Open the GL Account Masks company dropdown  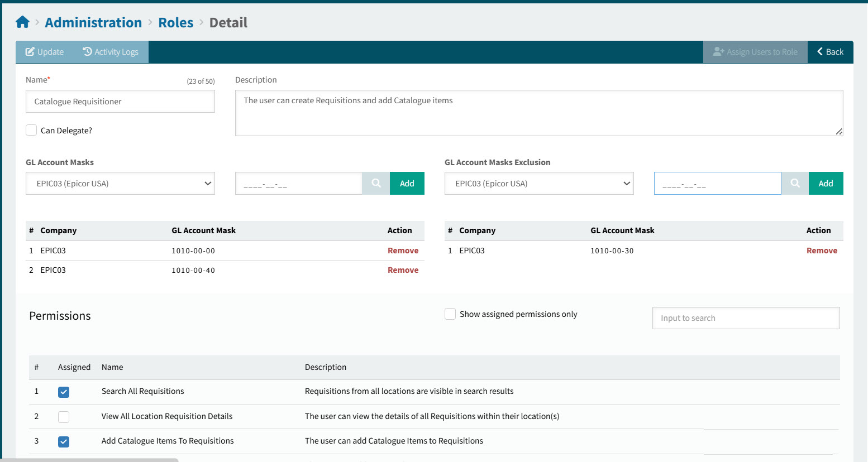(x=120, y=184)
